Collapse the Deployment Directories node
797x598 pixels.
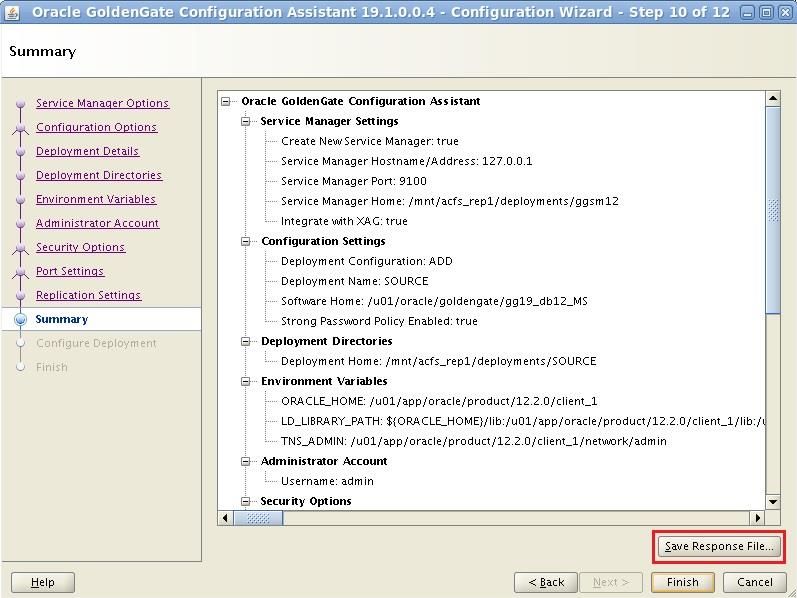point(246,342)
